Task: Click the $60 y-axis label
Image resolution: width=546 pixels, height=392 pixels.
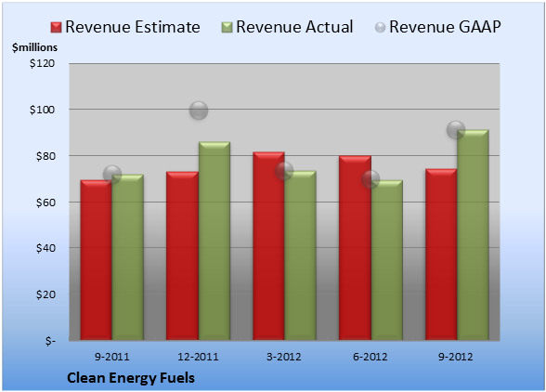Action: pyautogui.click(x=45, y=203)
